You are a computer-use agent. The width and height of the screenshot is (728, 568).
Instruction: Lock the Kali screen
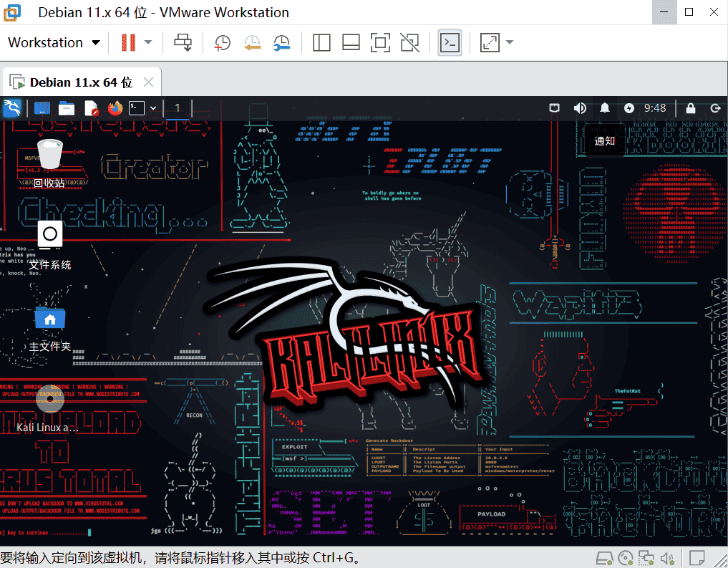pyautogui.click(x=691, y=108)
